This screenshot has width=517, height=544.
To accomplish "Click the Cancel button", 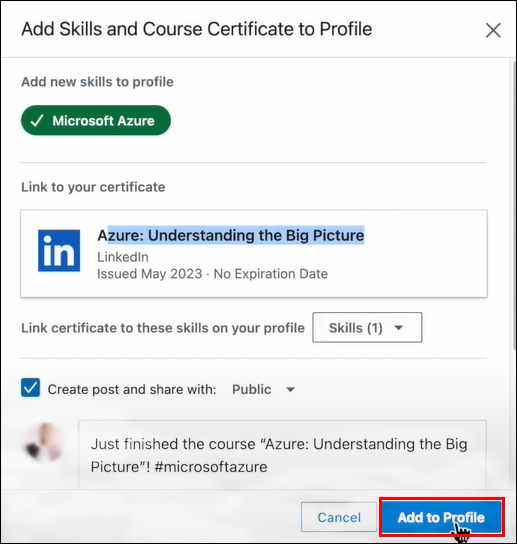I will [x=339, y=517].
